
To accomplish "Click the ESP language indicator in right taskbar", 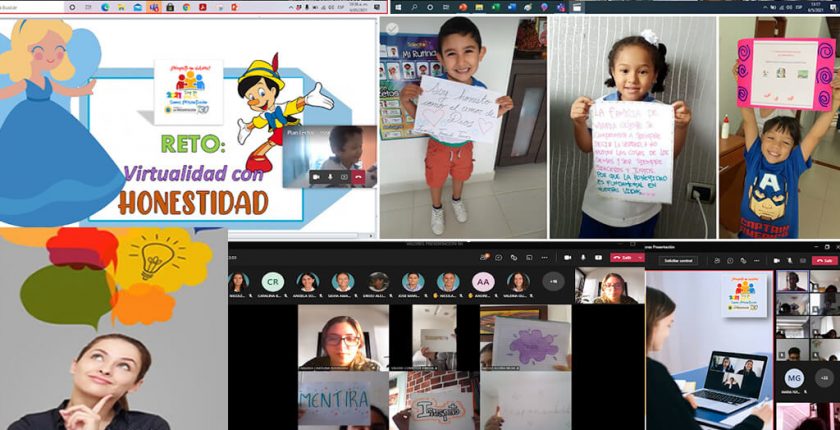I will (798, 7).
